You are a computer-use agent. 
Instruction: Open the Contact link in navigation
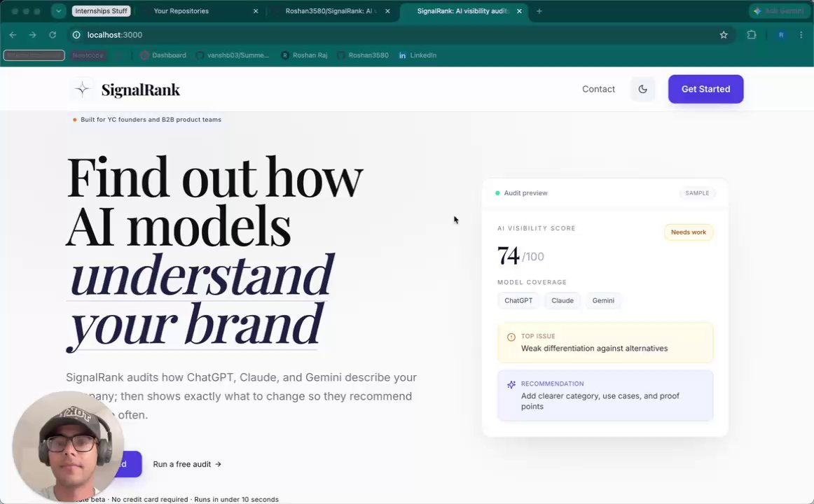coord(598,89)
